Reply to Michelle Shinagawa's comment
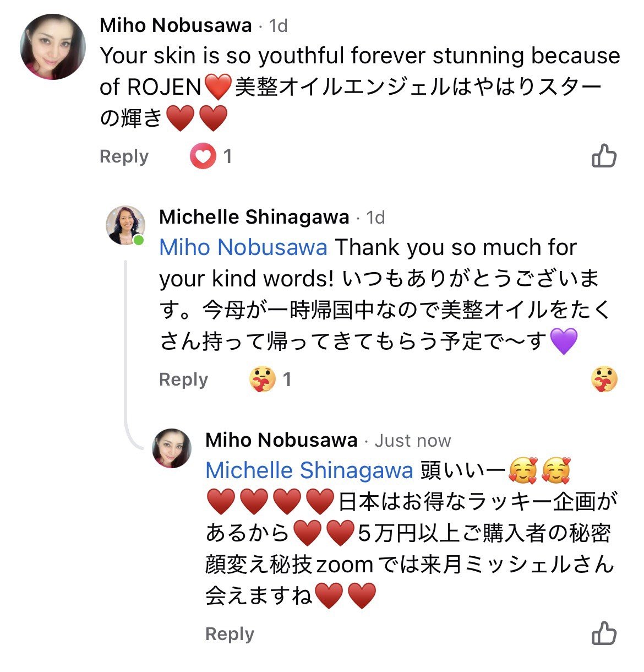This screenshot has height=672, width=644. [183, 380]
